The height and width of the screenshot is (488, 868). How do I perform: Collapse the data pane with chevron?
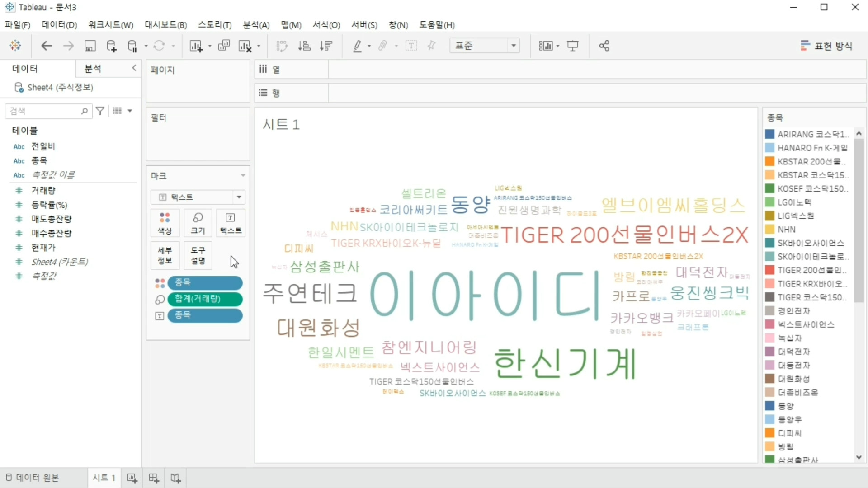coord(134,68)
